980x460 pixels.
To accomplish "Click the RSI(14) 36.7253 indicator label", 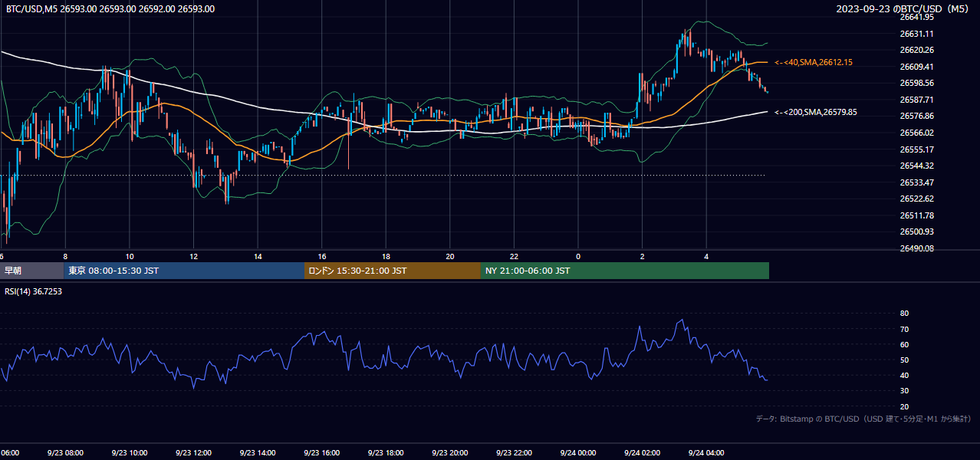I will 34,291.
